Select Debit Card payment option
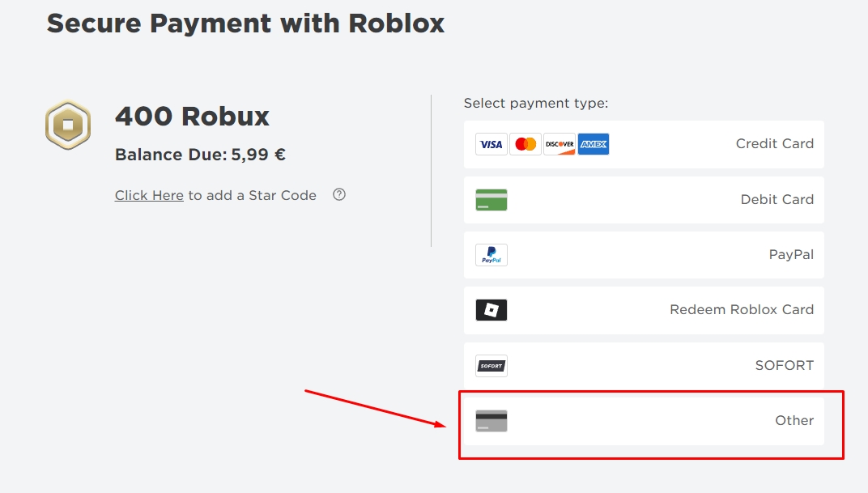 coord(777,200)
